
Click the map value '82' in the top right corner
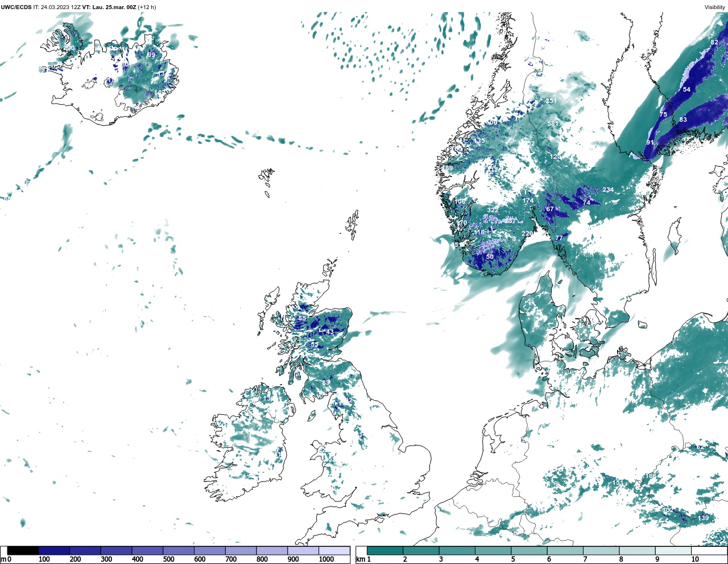point(714,42)
